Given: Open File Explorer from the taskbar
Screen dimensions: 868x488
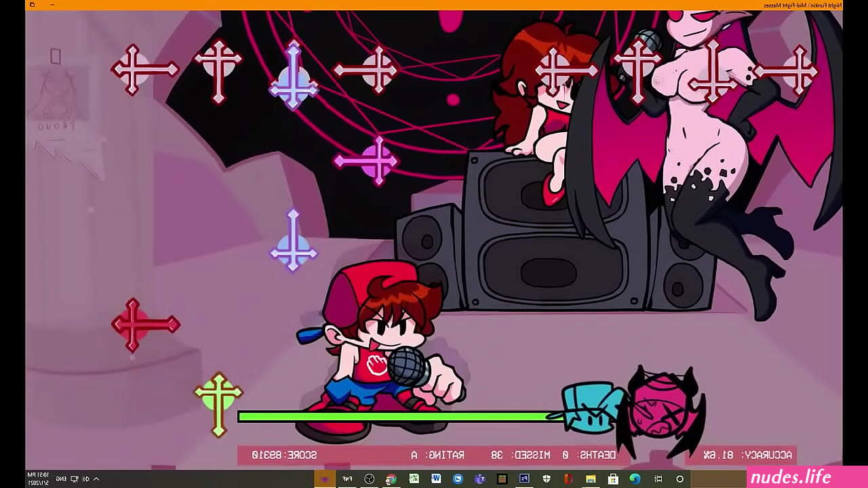Looking at the screenshot, I should (x=591, y=479).
